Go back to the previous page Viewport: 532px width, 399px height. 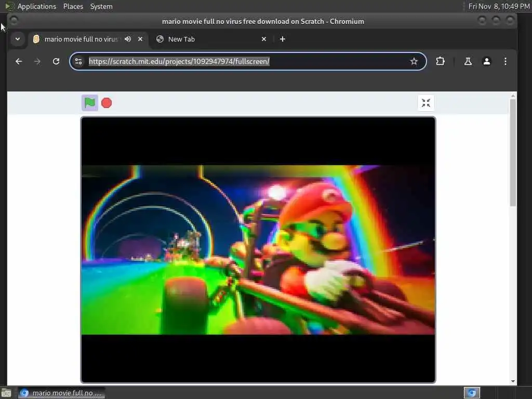point(19,61)
